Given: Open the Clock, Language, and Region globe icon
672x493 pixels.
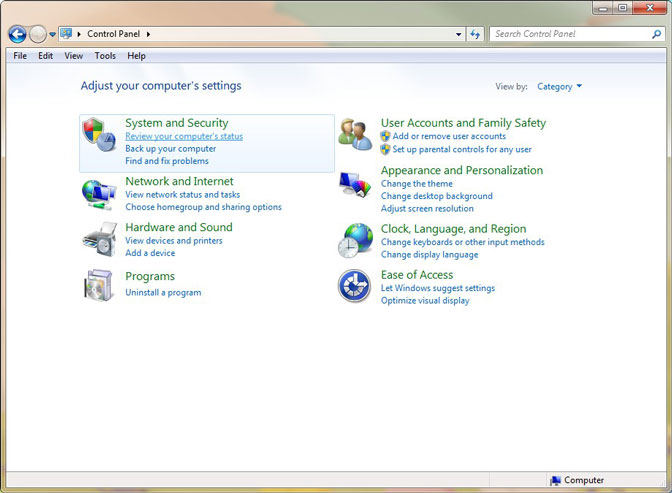Looking at the screenshot, I should tap(355, 240).
